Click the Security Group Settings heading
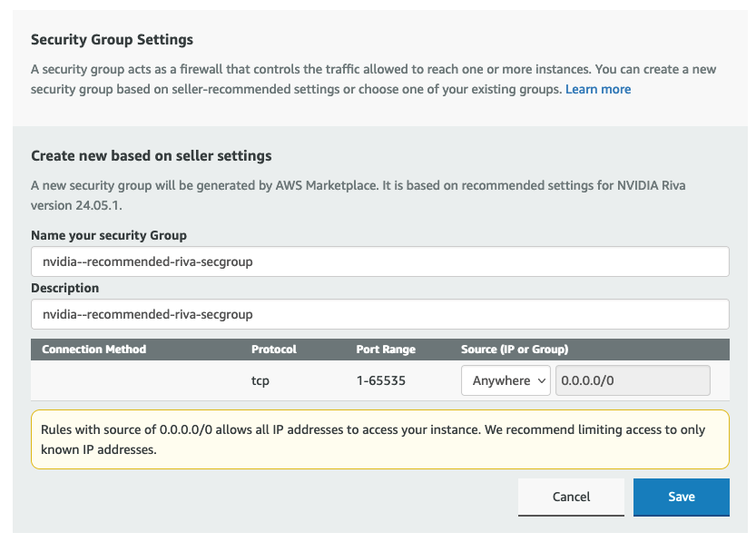The width and height of the screenshot is (756, 542). coord(112,40)
